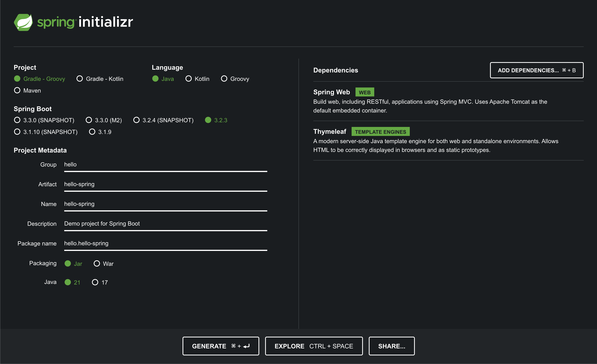The image size is (597, 364).
Task: Edit the Description field
Action: [165, 224]
